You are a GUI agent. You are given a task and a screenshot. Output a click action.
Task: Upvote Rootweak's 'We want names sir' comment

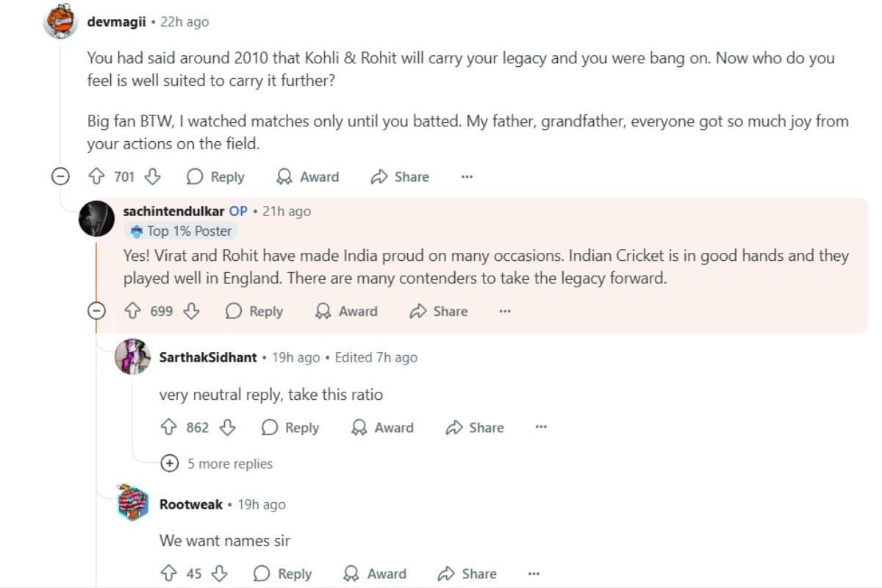pyautogui.click(x=168, y=574)
